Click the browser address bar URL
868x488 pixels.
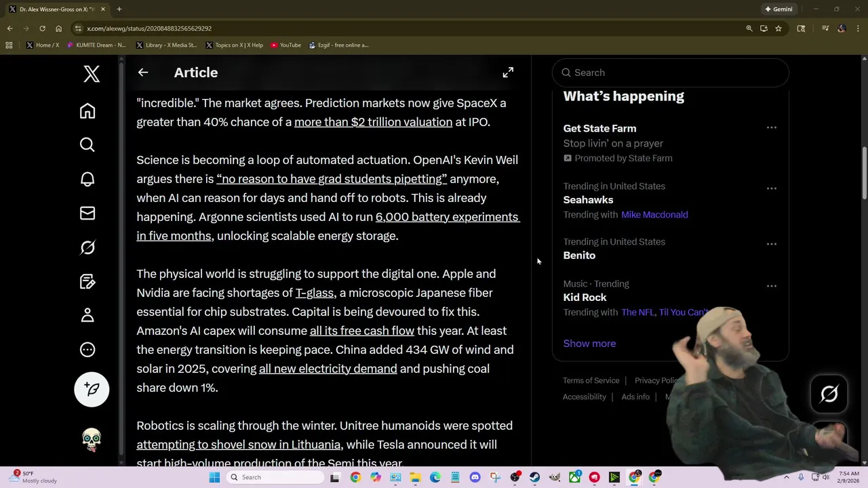click(149, 28)
